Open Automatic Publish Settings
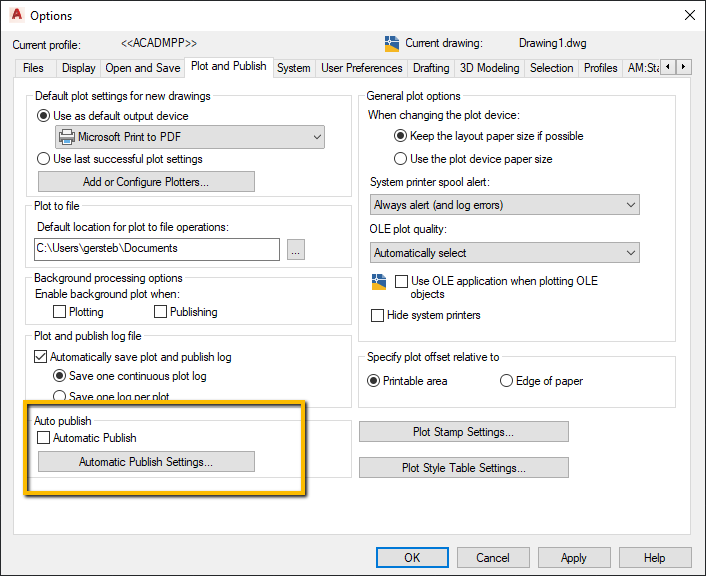Screen dimensions: 706x576 [146, 462]
